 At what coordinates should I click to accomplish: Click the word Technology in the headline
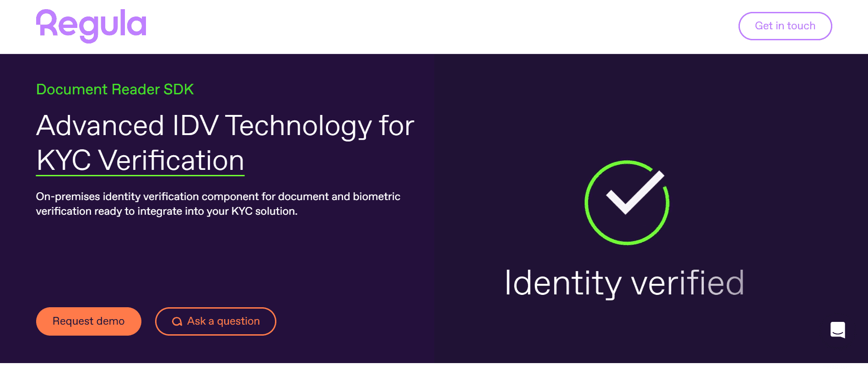(298, 125)
